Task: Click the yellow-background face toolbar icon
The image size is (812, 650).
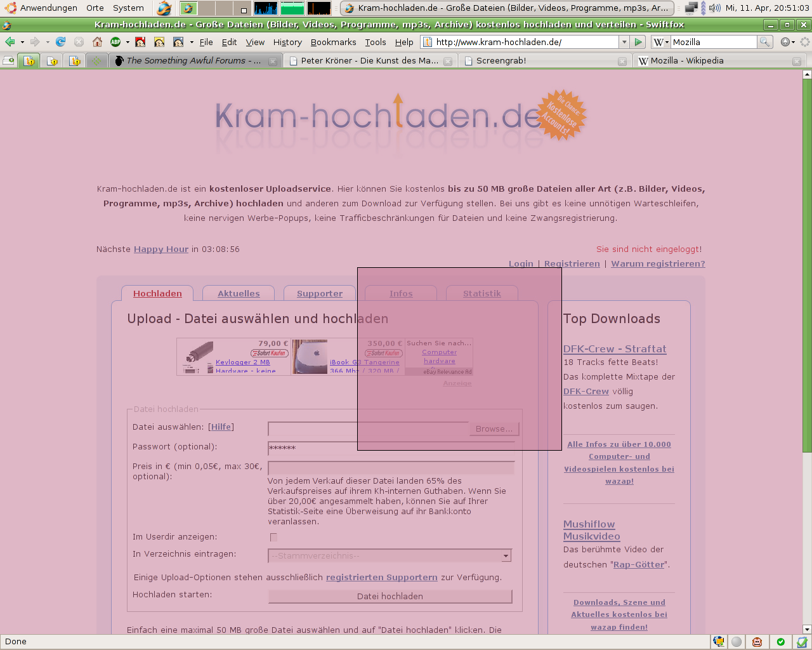Action: [159, 42]
